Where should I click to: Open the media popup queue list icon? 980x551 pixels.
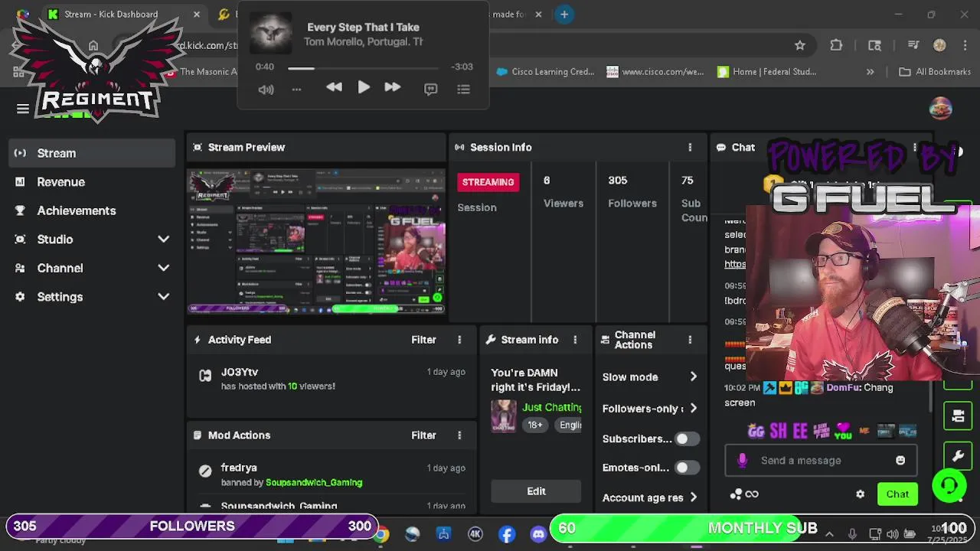(x=463, y=90)
